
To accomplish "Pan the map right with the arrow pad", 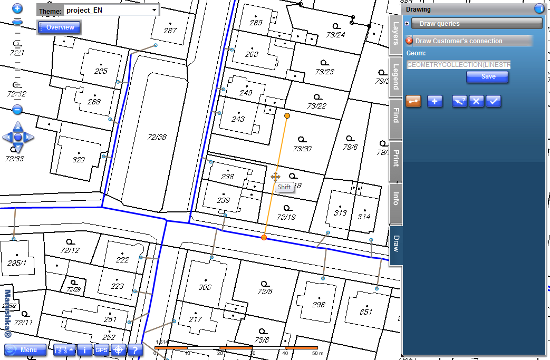I will point(29,137).
